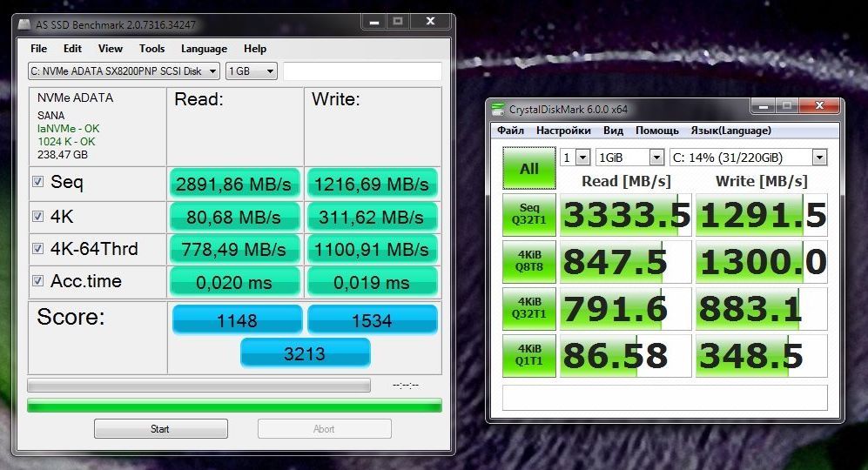Viewport: 868px width, 470px height.
Task: Open the drive selection dropdown in AS SSD
Action: pyautogui.click(x=124, y=70)
